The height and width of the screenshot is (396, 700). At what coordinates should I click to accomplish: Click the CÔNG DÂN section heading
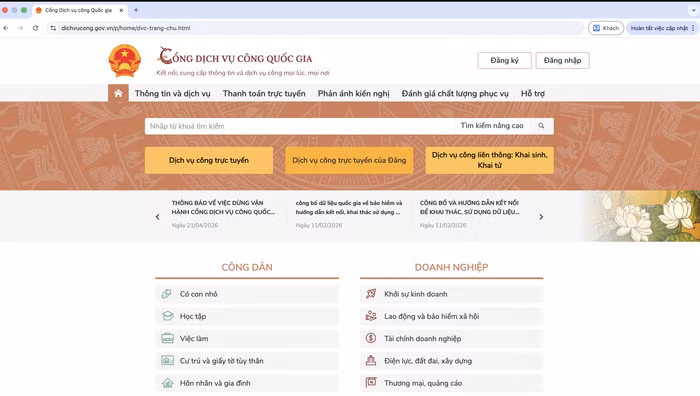tap(247, 267)
